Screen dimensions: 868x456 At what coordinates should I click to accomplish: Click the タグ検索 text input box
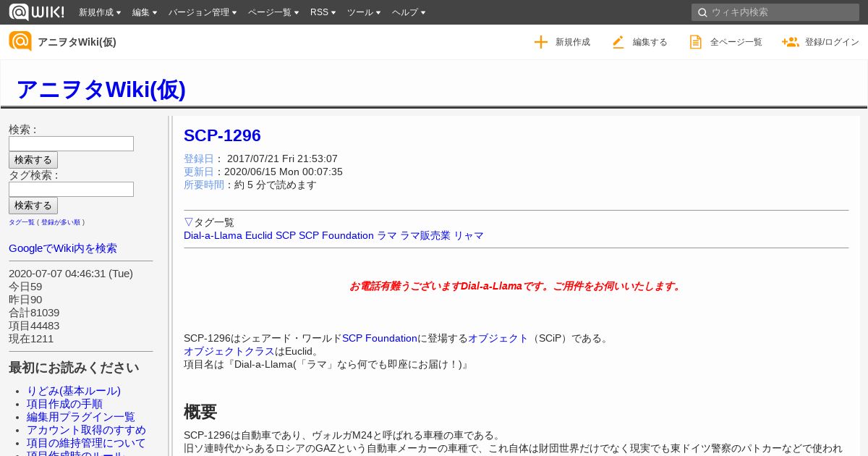tap(71, 189)
